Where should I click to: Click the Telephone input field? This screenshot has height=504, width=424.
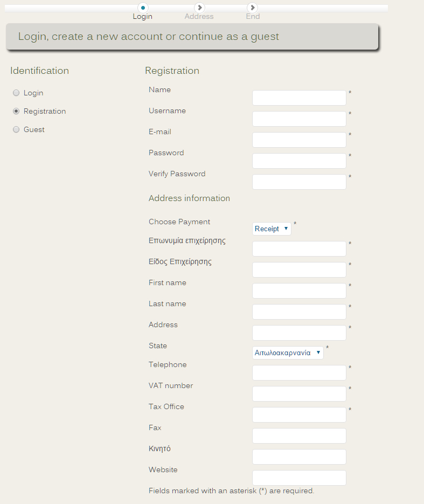pos(299,373)
